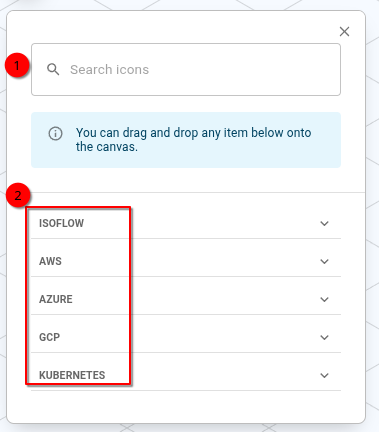Click the drag and drop hint text
The width and height of the screenshot is (379, 432).
[193, 140]
